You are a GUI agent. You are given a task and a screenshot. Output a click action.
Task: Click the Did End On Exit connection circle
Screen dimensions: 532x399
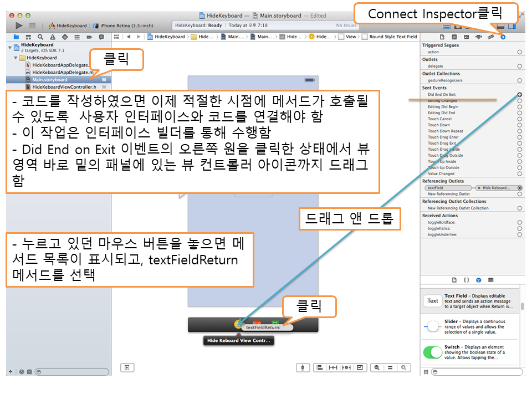pyautogui.click(x=519, y=95)
